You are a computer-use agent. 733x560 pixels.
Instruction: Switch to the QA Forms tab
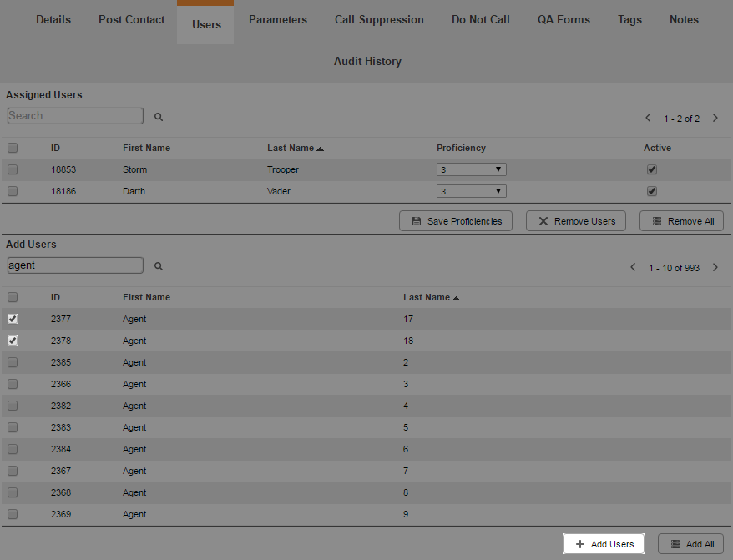click(564, 20)
